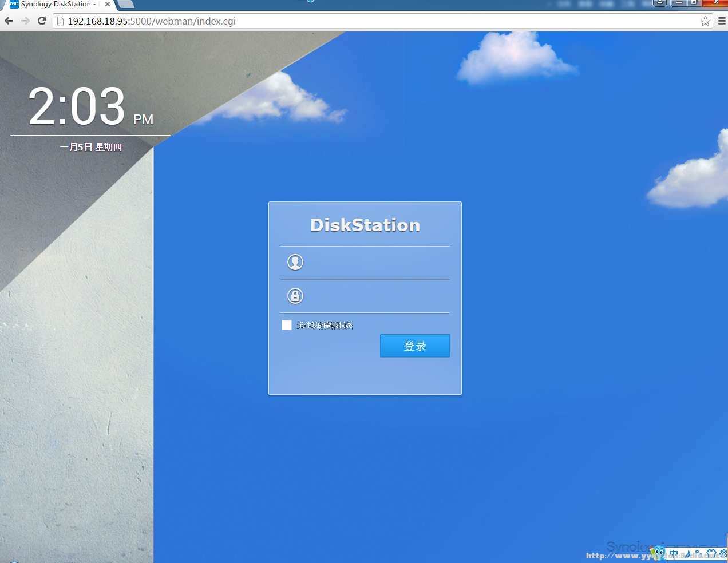Screen dimensions: 728x563
Task: Open the IME settings gear icon
Action: (x=723, y=554)
